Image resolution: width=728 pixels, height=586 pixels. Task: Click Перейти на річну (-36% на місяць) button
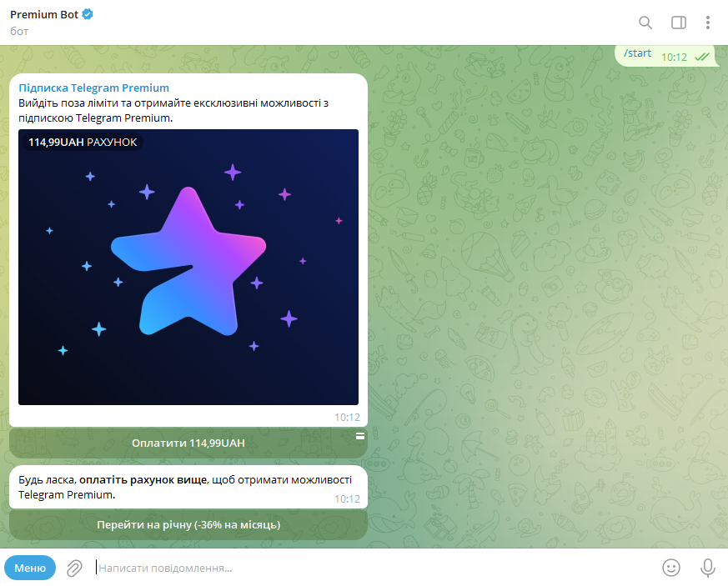point(188,525)
